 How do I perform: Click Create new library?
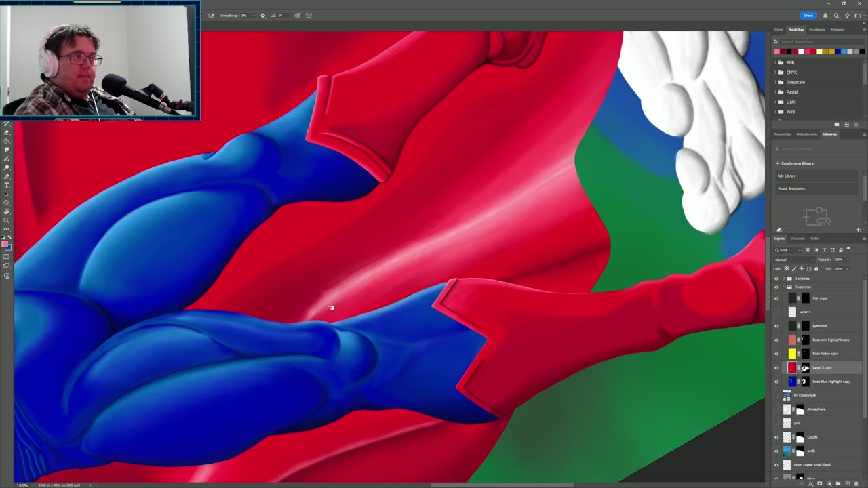[795, 163]
